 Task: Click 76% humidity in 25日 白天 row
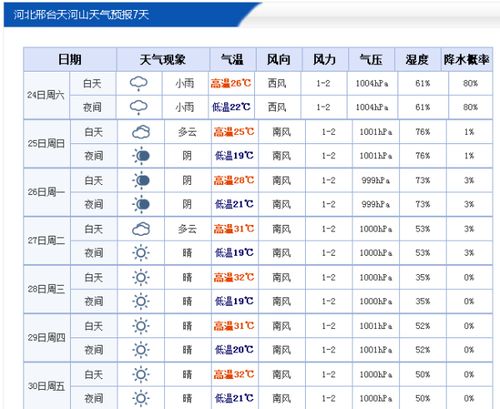click(x=422, y=132)
